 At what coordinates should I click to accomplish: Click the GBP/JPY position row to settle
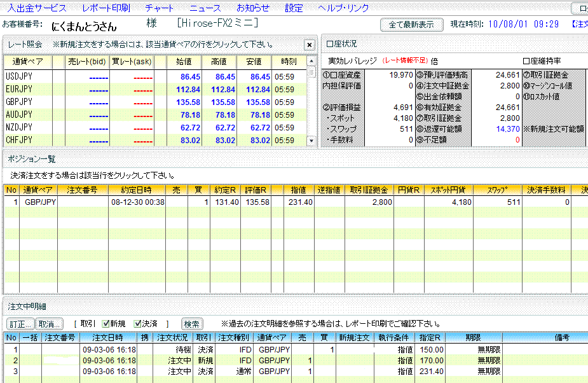pos(191,202)
